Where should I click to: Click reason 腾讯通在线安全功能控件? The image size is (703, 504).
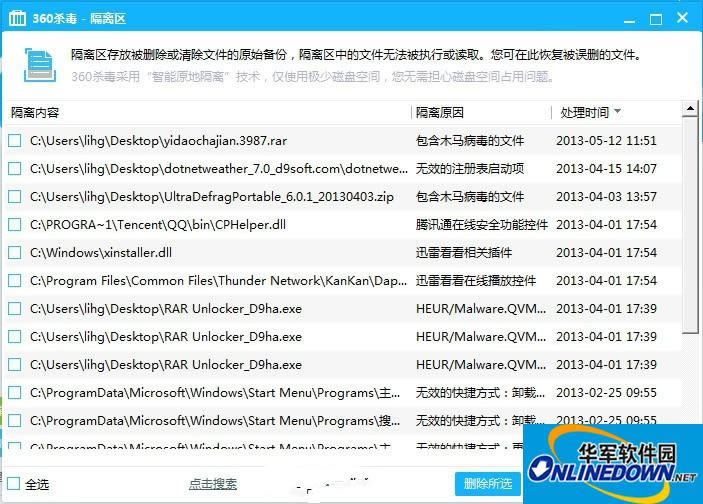(x=482, y=225)
